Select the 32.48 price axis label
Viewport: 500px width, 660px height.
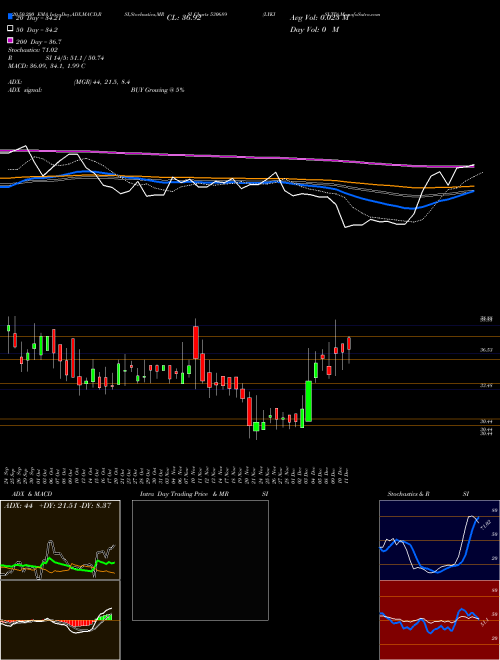tap(486, 385)
